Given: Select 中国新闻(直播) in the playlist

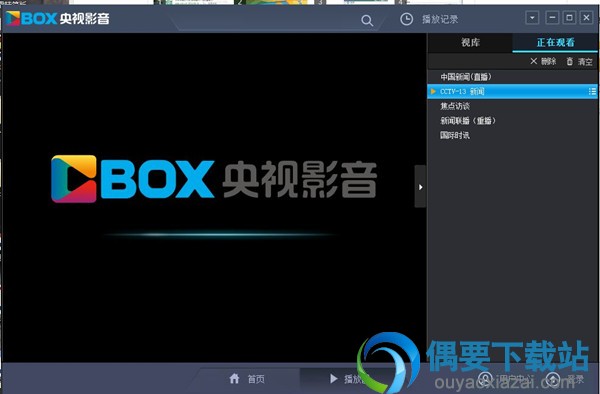Looking at the screenshot, I should pyautogui.click(x=512, y=77).
